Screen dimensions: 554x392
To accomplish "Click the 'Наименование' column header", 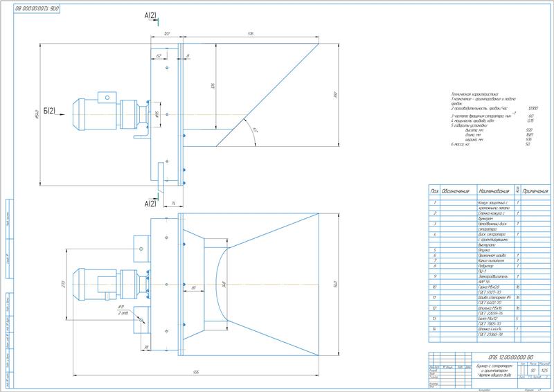I will [494, 191].
